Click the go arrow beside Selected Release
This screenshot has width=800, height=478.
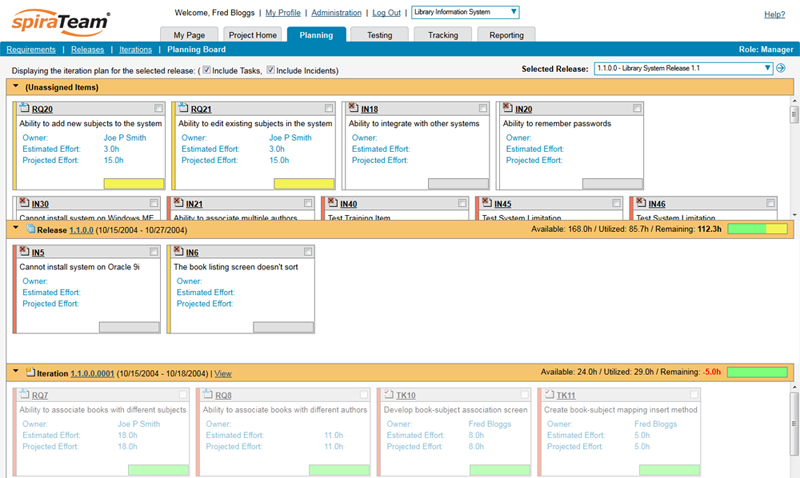pos(781,68)
